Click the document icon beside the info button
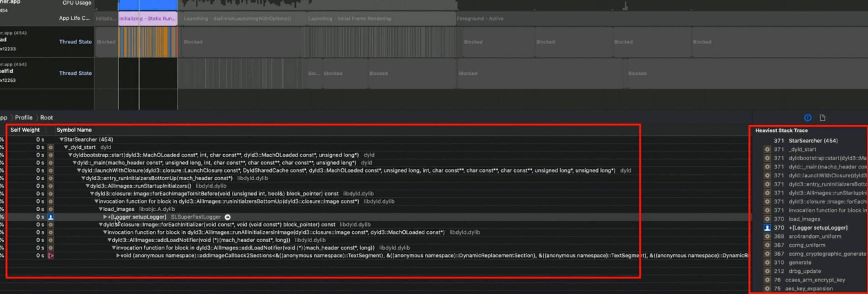Viewport: 868px width, 294px height. pyautogui.click(x=822, y=118)
